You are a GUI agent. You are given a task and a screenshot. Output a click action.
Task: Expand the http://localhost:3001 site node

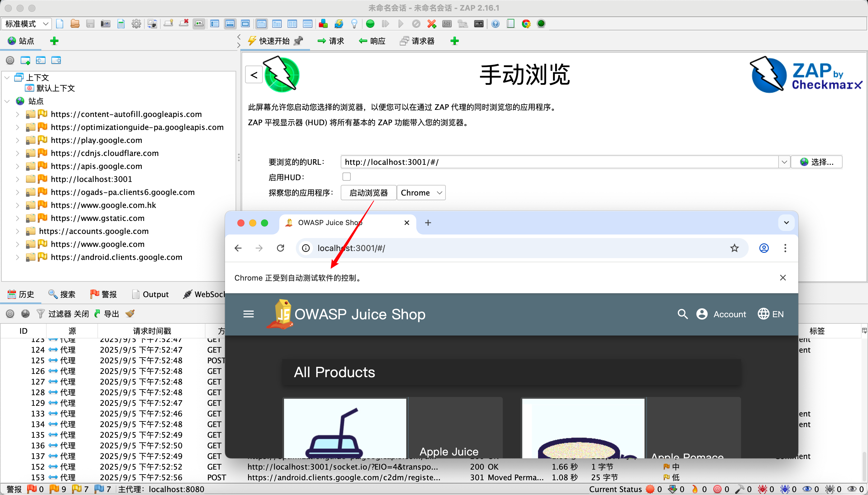[x=18, y=179]
